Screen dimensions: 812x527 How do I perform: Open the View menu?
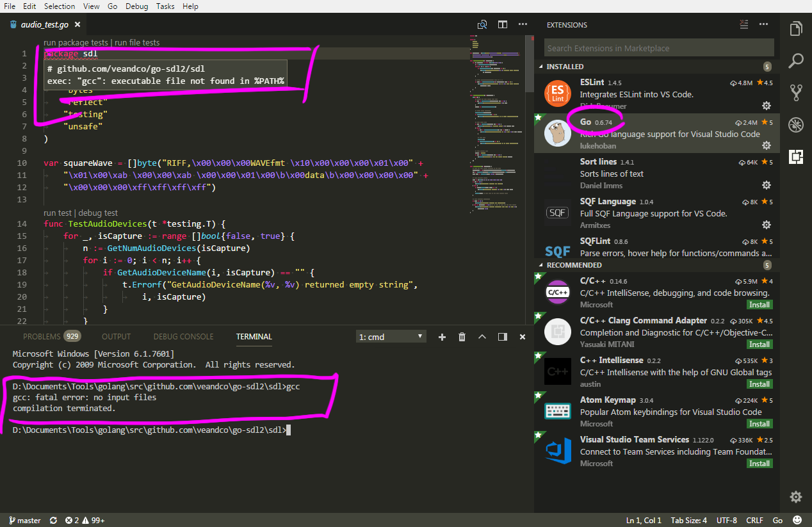tap(92, 6)
